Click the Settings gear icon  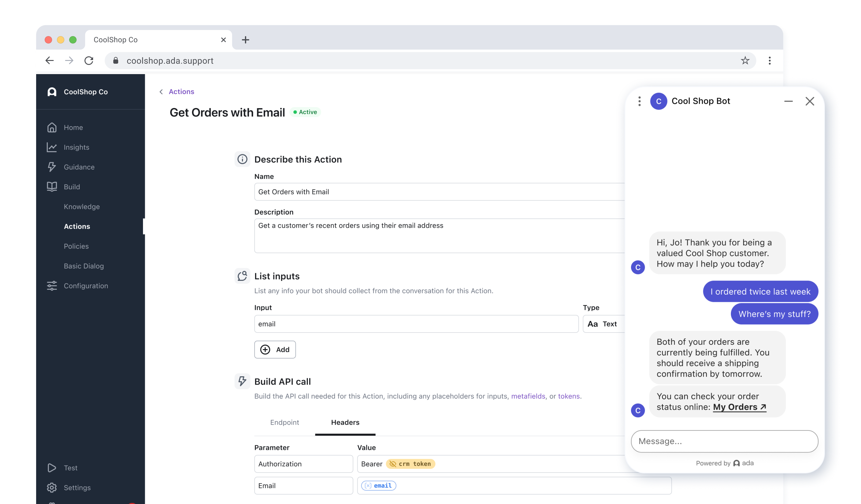(x=52, y=487)
